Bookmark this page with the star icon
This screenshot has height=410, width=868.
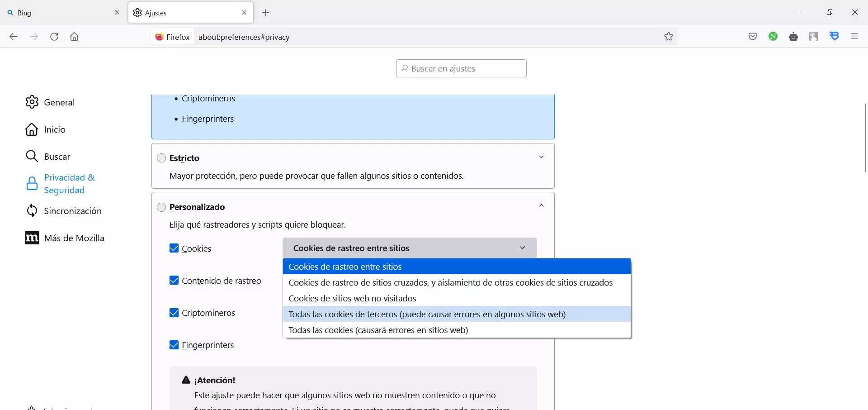[x=669, y=37]
